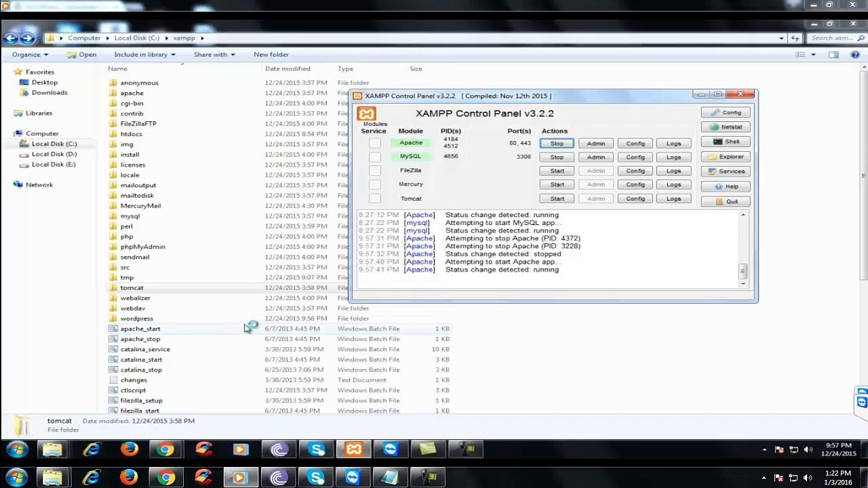Tick the Tomcat service checkbox

(374, 199)
